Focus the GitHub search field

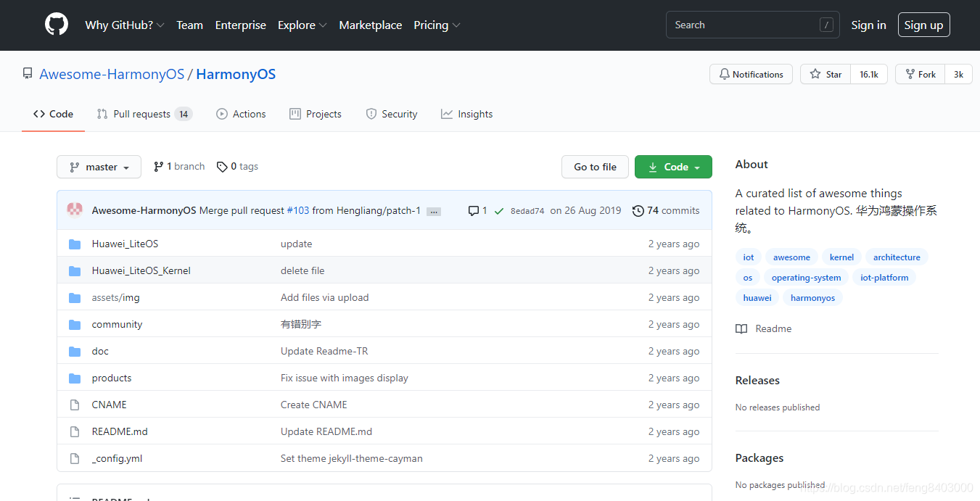(752, 25)
